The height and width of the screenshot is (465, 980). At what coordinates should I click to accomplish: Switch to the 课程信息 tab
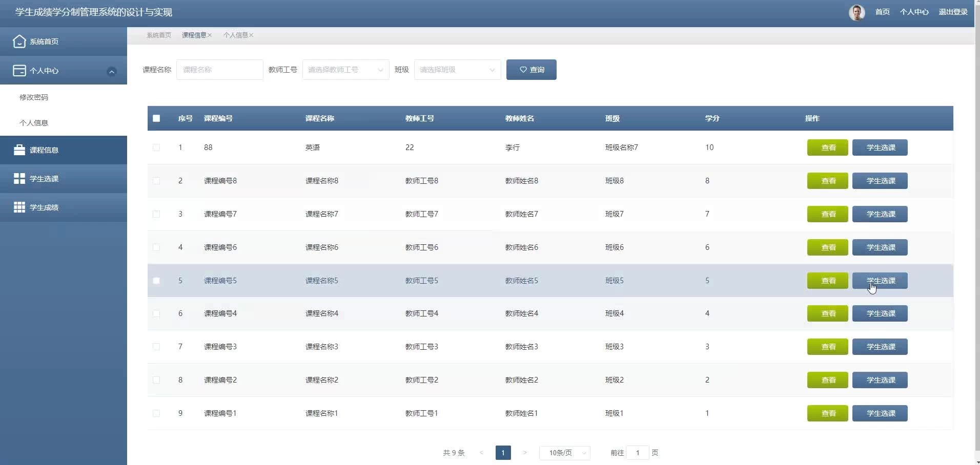point(194,35)
